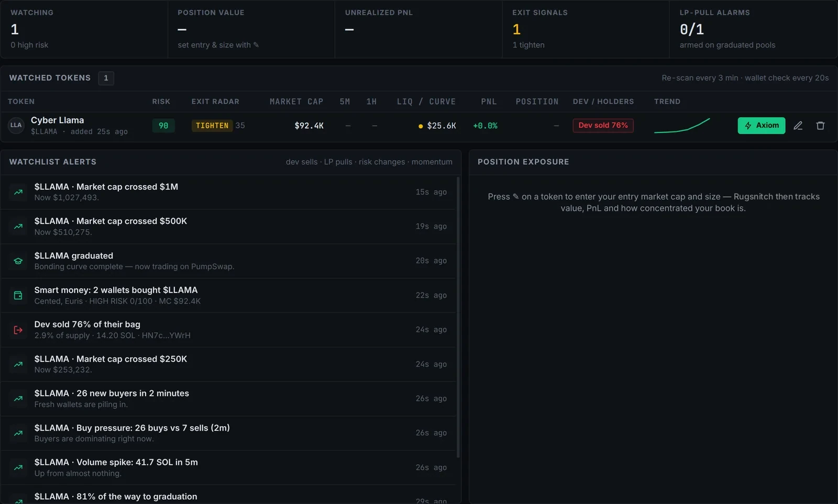
Task: Edit the Cyber Llama position with pencil icon
Action: (x=798, y=126)
